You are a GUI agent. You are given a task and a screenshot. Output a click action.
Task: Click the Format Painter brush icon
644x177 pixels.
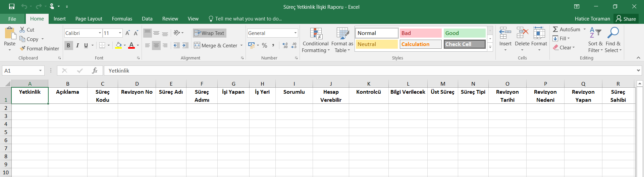click(x=22, y=49)
